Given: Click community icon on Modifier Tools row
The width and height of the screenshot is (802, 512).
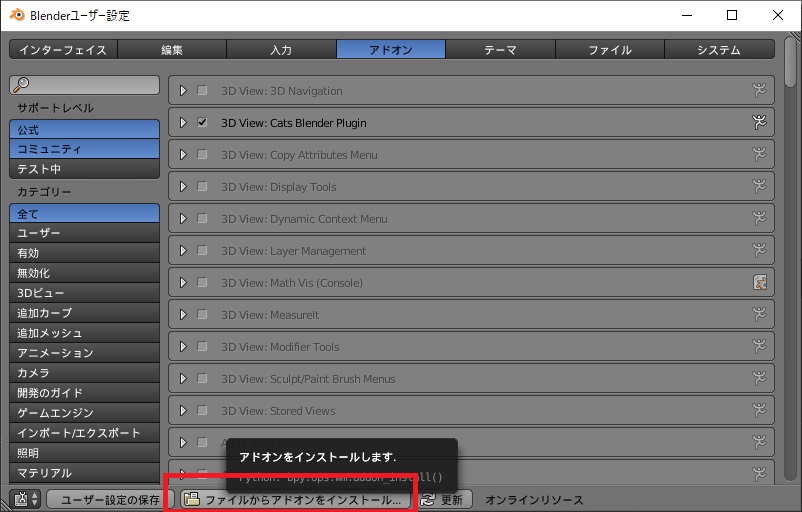Looking at the screenshot, I should point(759,346).
